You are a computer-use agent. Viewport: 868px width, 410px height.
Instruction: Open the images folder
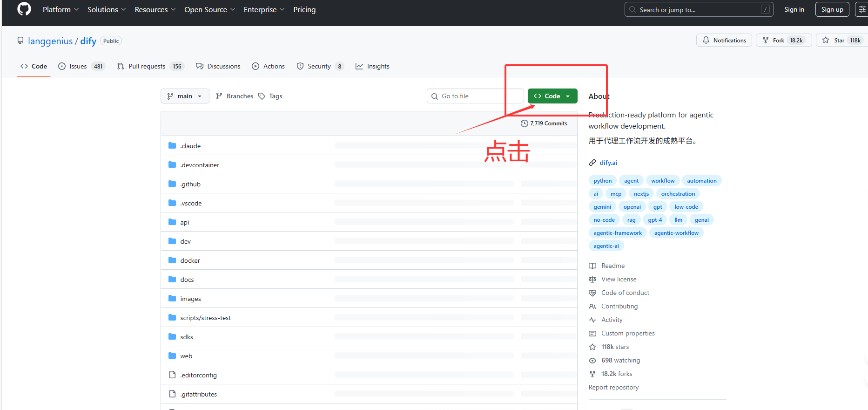coord(191,299)
